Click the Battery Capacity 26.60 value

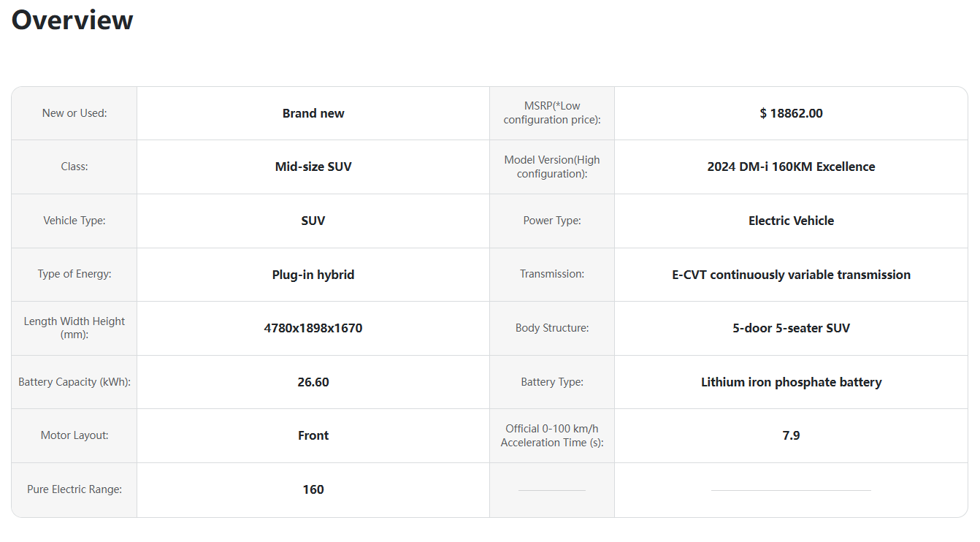coord(313,382)
